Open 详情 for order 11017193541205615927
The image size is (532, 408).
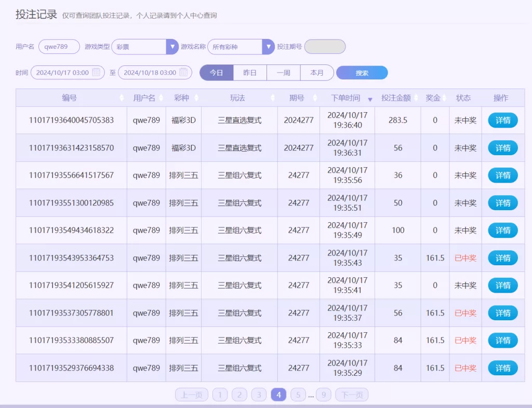pos(503,285)
